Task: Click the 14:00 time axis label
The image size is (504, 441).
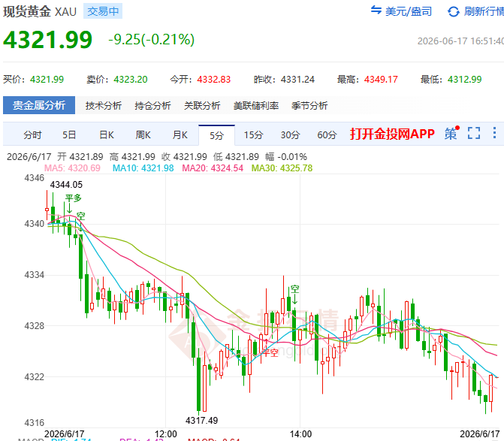Action: (300, 434)
